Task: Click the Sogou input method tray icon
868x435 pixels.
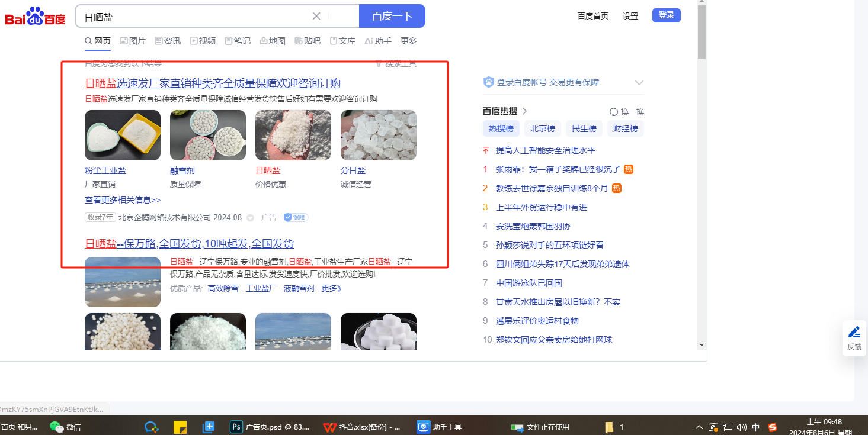Action: [773, 427]
